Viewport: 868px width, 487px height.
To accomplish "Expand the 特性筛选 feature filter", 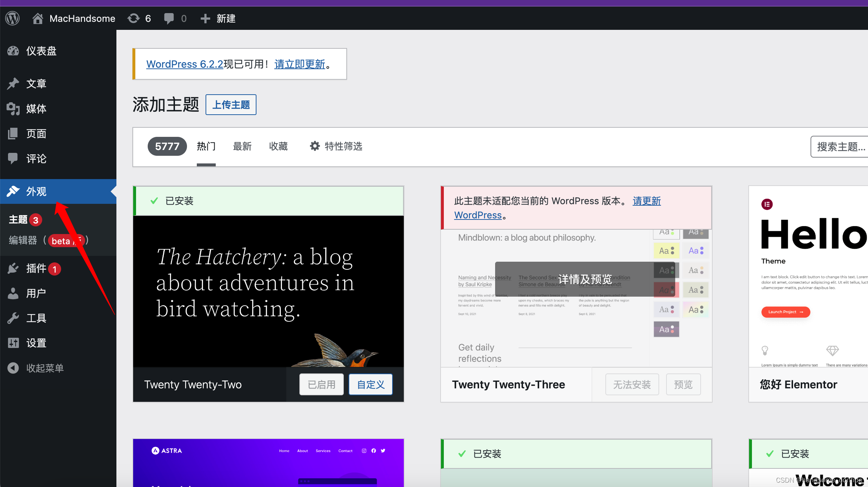I will click(x=336, y=146).
